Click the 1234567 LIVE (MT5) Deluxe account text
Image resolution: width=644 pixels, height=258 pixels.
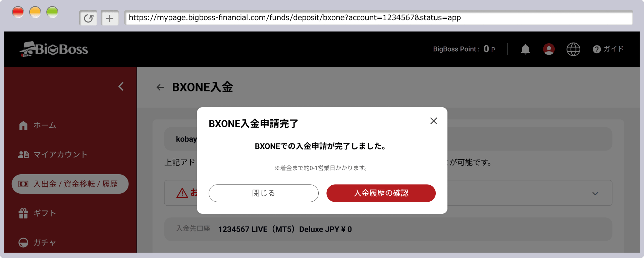[x=285, y=229]
